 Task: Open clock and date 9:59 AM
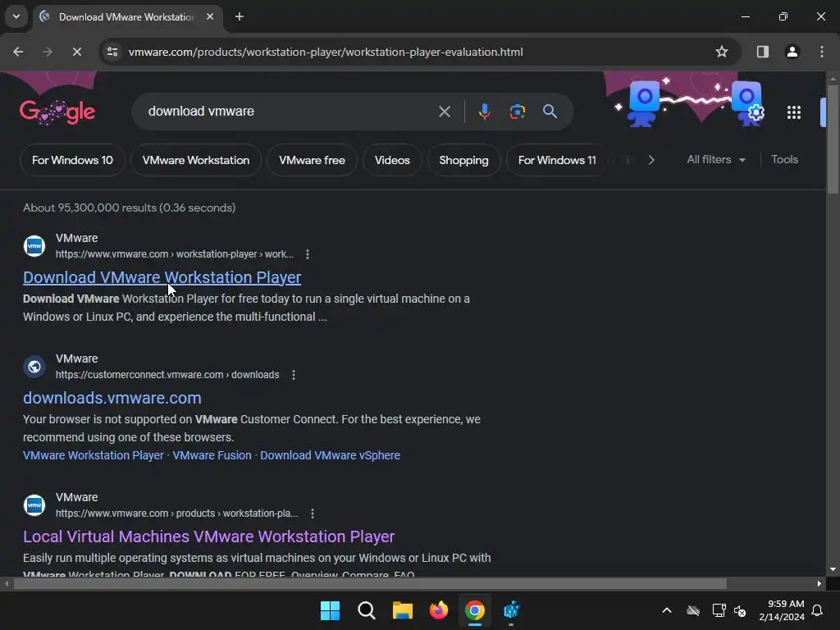pos(782,610)
